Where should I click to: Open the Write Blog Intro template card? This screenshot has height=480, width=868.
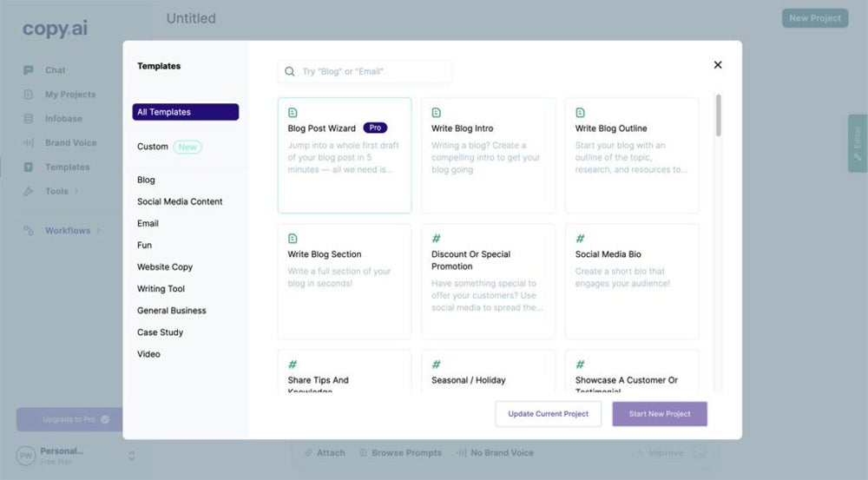coord(488,155)
